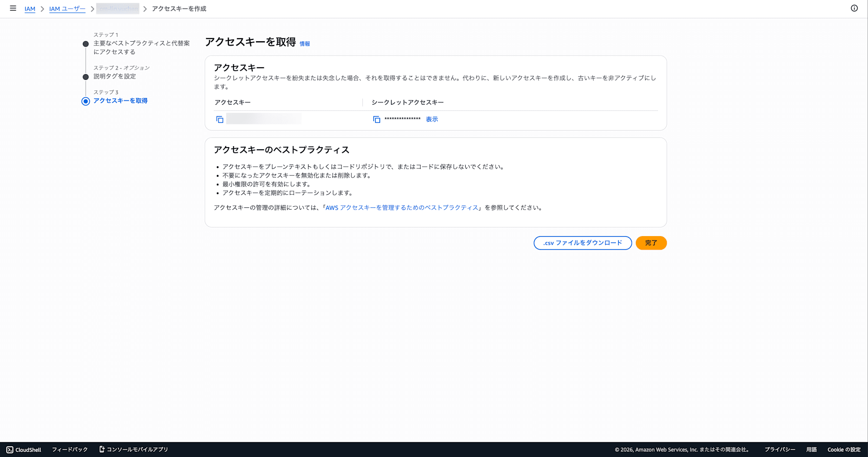Select step 1 主要なベストプラクティス

pos(141,47)
